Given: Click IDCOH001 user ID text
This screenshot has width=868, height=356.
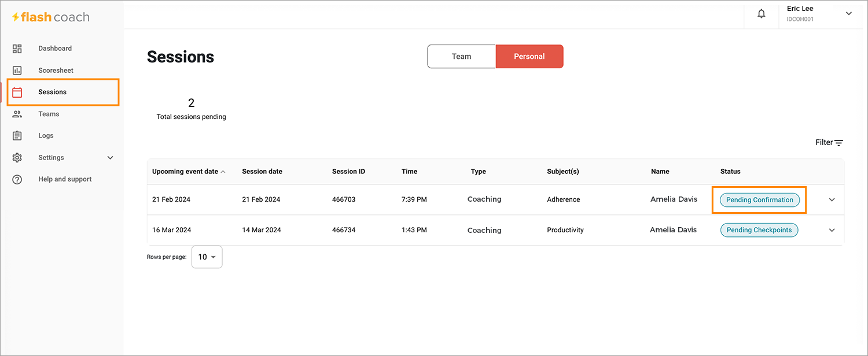Looking at the screenshot, I should coord(800,19).
